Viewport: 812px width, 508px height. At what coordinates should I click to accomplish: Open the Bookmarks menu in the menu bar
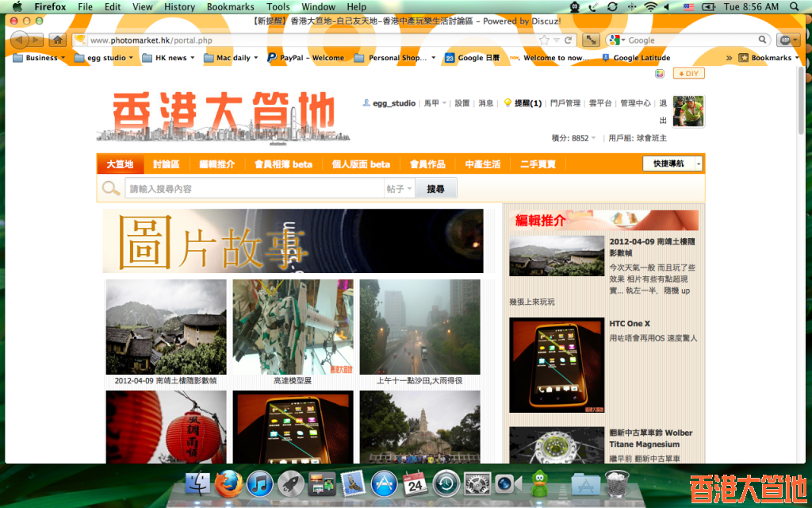[231, 6]
